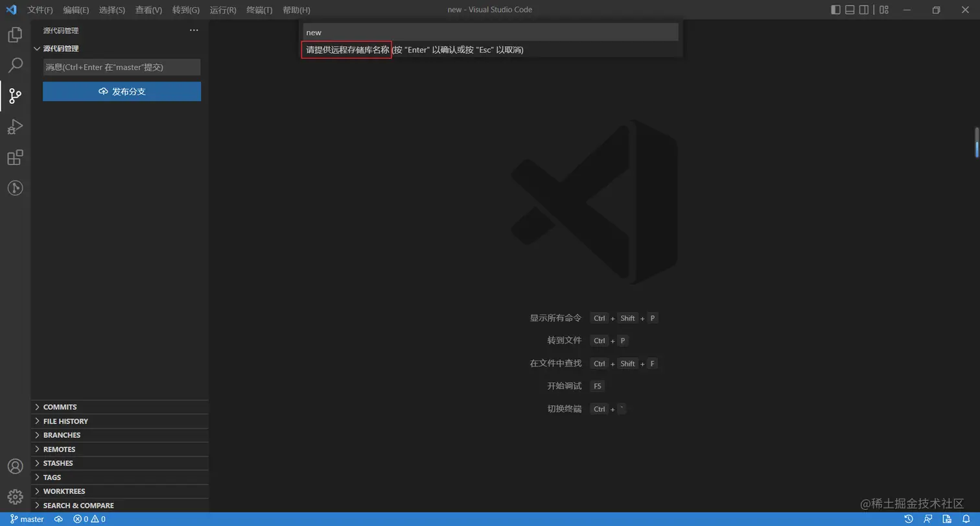Open the 运行(R) menu
This screenshot has width=980, height=526.
point(223,10)
